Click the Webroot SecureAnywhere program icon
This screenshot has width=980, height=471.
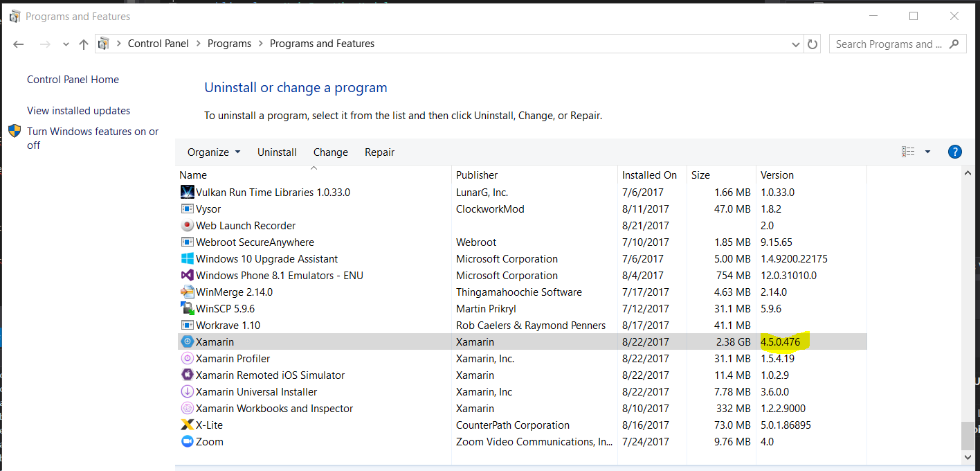[187, 242]
